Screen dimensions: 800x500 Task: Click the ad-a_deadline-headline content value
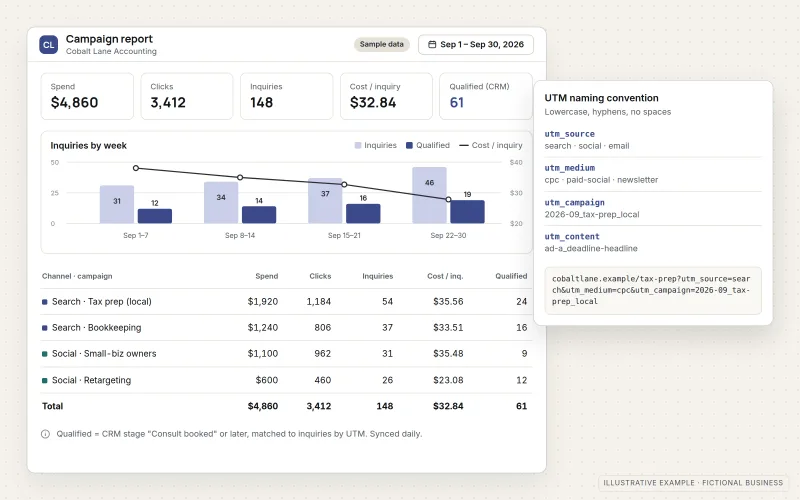pyautogui.click(x=591, y=248)
